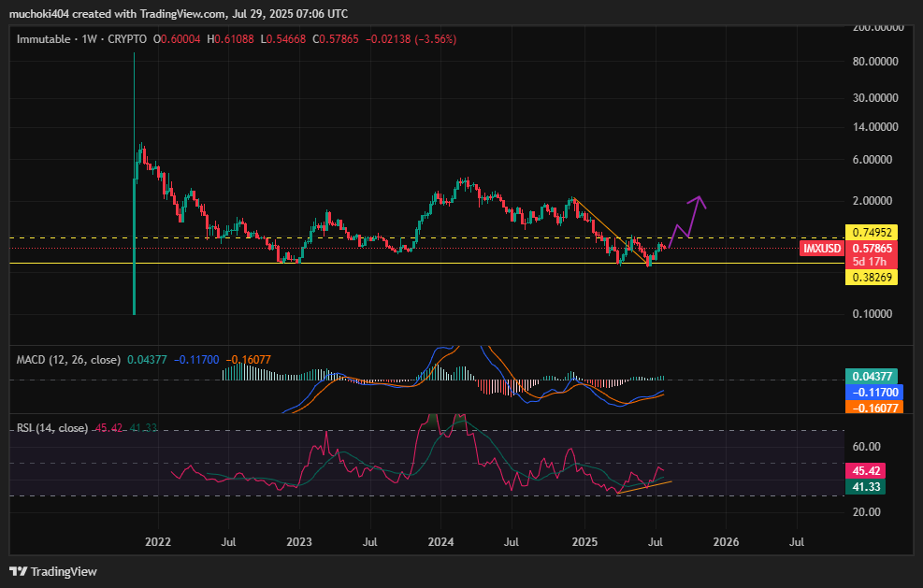The image size is (923, 588).
Task: Select the RSI (14, close) indicator label
Action: (51, 428)
